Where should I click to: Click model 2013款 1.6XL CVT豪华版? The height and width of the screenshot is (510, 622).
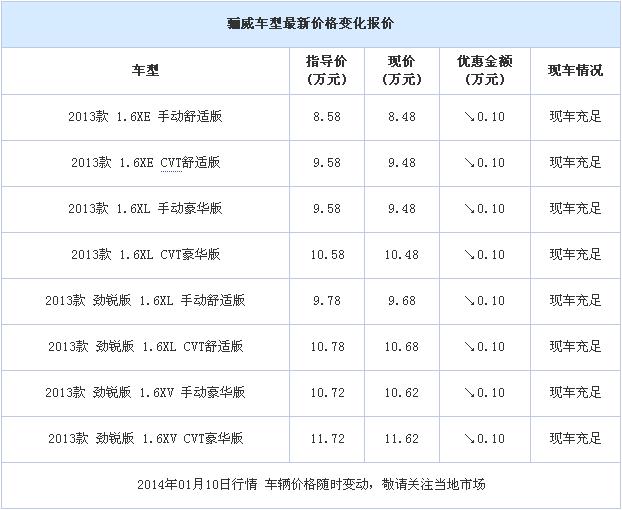coord(145,255)
